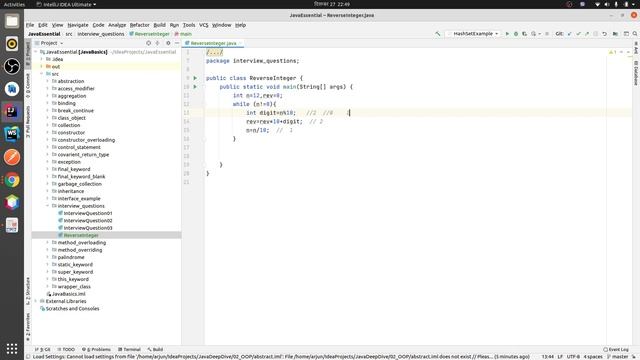Screen dimensions: 640x360
Task: Open the Database side tool tab
Action: pos(636,73)
